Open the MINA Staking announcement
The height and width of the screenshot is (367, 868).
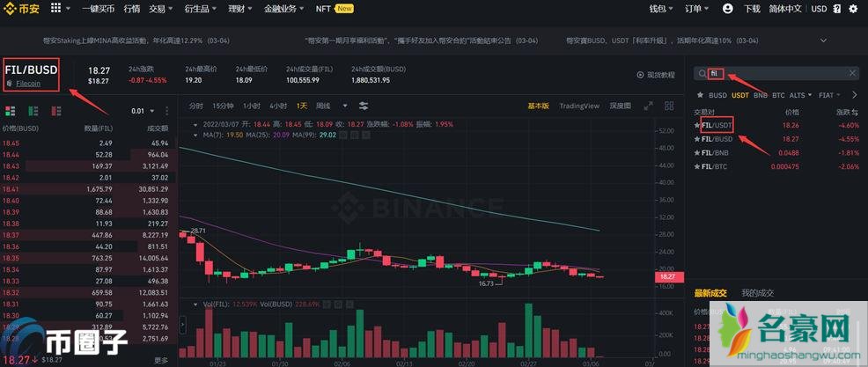(136, 40)
